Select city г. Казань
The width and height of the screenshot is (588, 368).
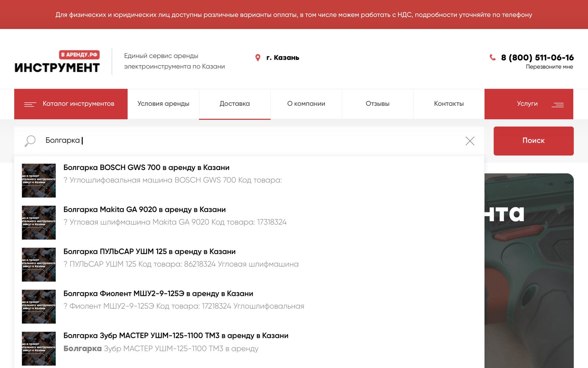click(283, 58)
